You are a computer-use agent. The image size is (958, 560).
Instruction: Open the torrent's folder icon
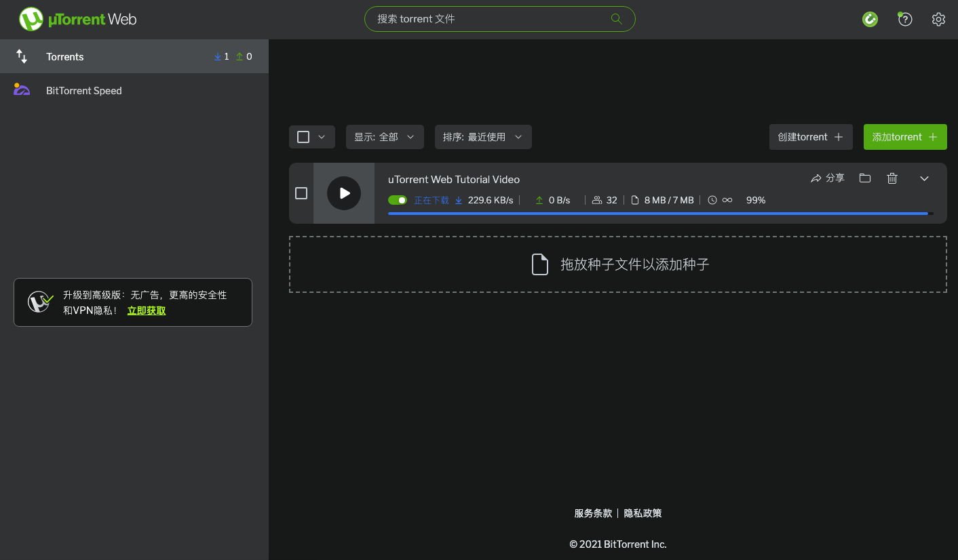[864, 178]
